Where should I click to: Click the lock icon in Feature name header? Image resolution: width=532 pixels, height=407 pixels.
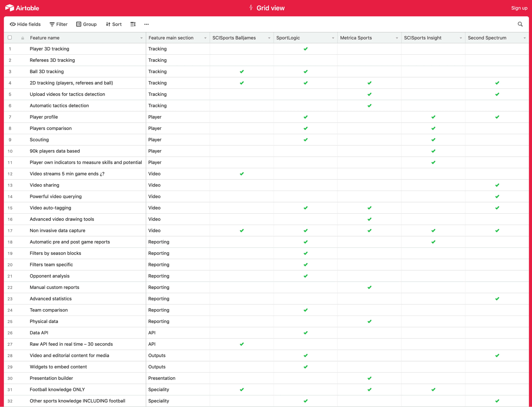[22, 38]
